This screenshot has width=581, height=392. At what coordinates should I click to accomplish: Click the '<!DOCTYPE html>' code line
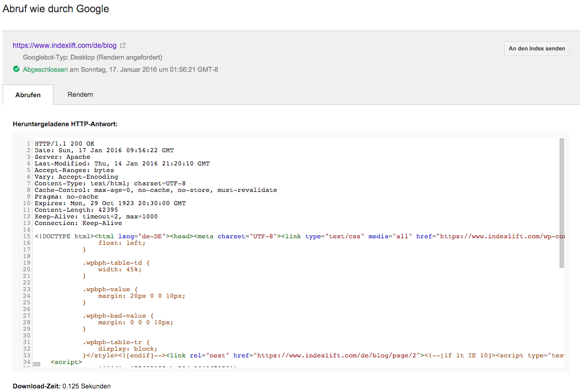coord(299,237)
